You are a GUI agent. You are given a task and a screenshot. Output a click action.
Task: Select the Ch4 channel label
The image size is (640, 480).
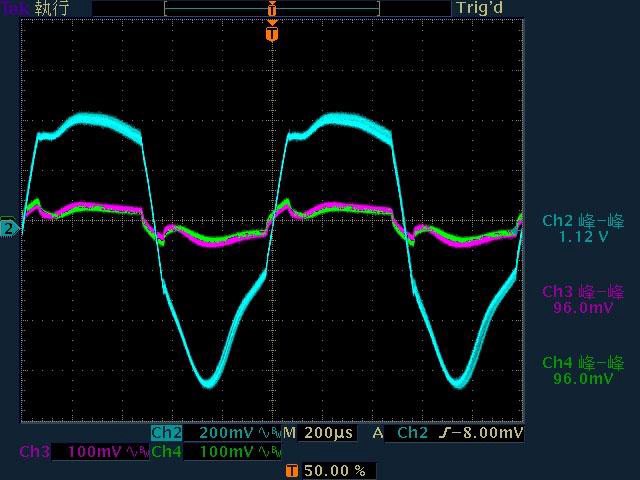pos(166,452)
